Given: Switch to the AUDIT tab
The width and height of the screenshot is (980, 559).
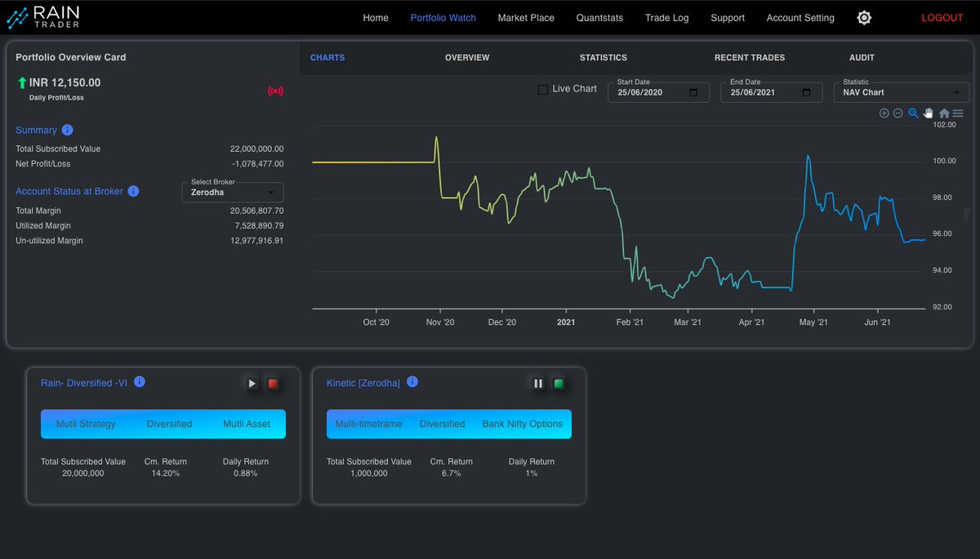Looking at the screenshot, I should point(862,58).
